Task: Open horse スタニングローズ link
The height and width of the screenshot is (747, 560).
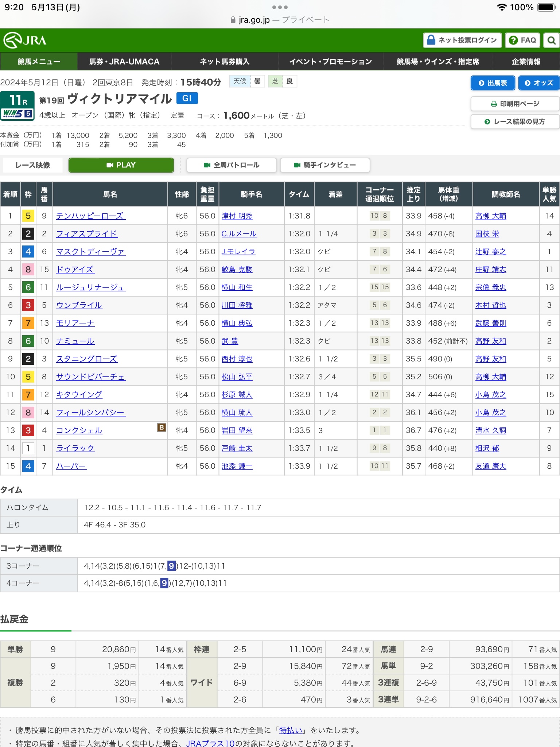Action: pyautogui.click(x=87, y=359)
